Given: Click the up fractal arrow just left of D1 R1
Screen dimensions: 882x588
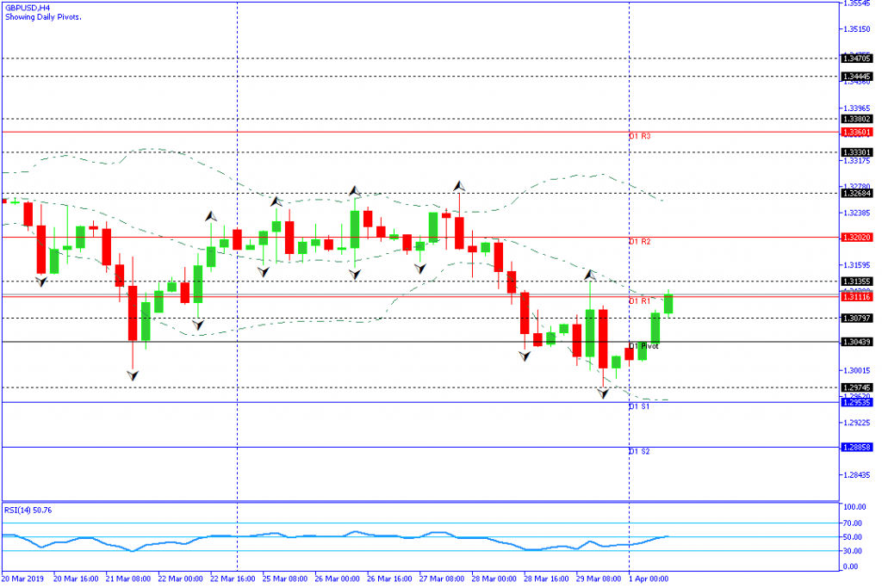Looking at the screenshot, I should (590, 275).
